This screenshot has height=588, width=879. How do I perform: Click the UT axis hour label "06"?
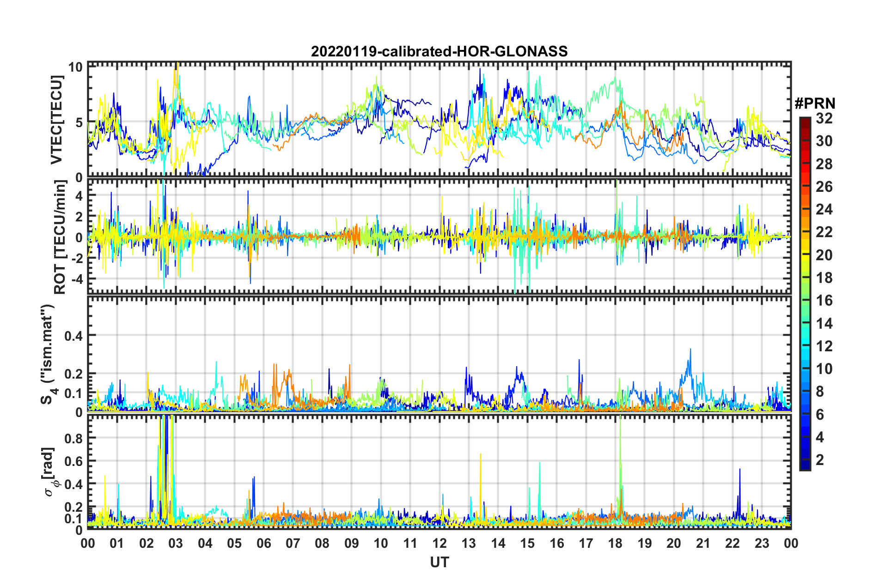[x=263, y=543]
